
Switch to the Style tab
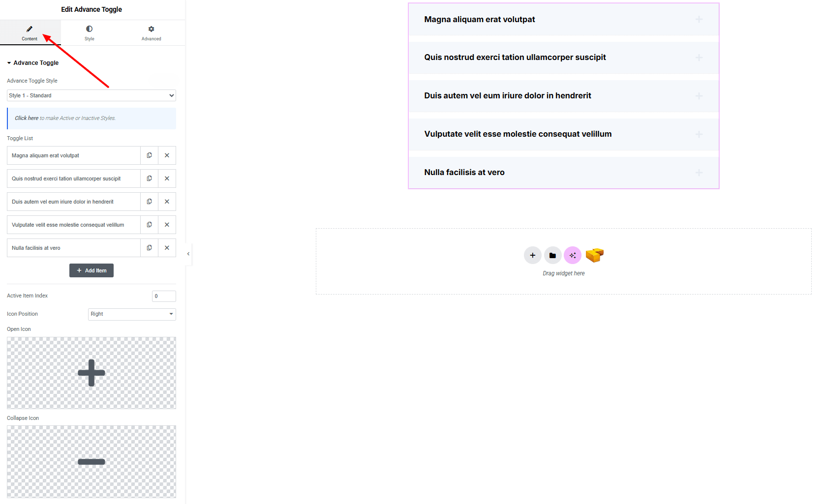pos(89,33)
